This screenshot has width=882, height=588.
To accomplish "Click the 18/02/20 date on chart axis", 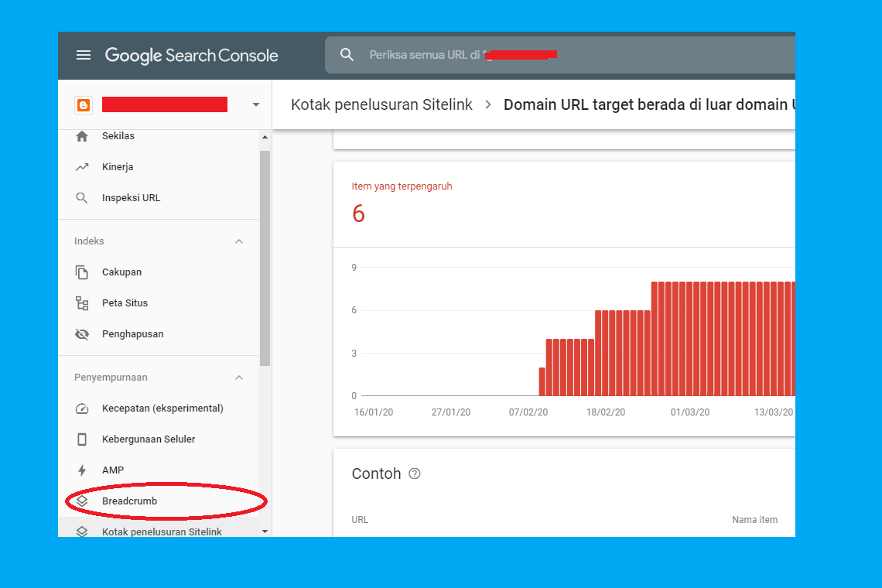I will pos(606,412).
